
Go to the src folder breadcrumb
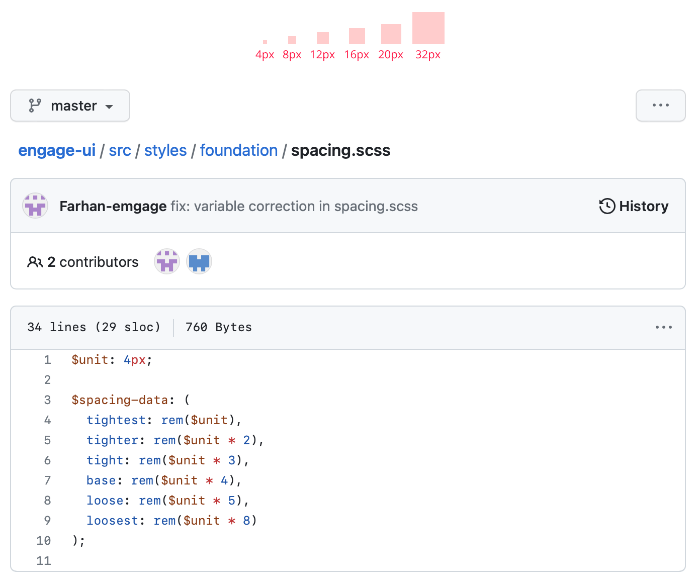pyautogui.click(x=120, y=150)
